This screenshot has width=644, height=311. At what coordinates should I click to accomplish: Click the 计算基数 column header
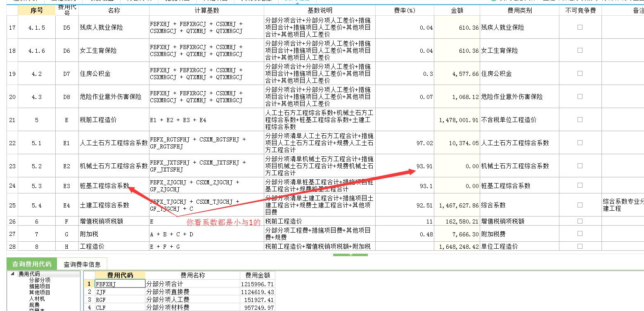pyautogui.click(x=206, y=10)
